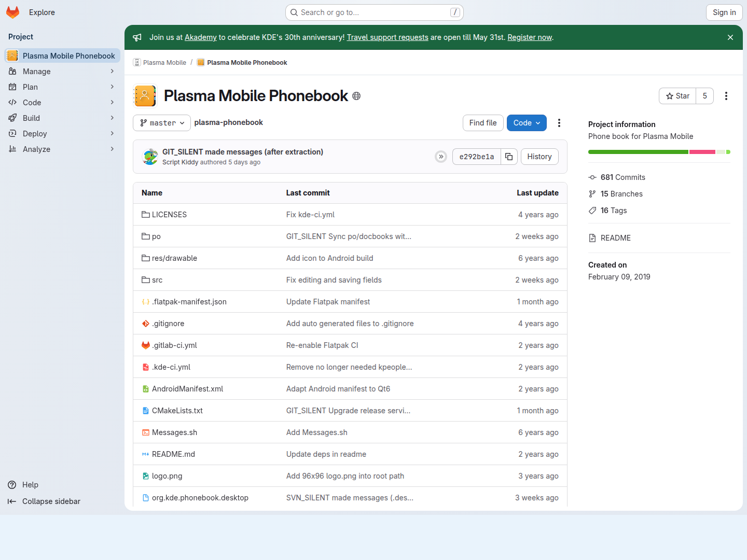Open project actions kebab menu beside Star
This screenshot has height=560, width=747.
(726, 96)
